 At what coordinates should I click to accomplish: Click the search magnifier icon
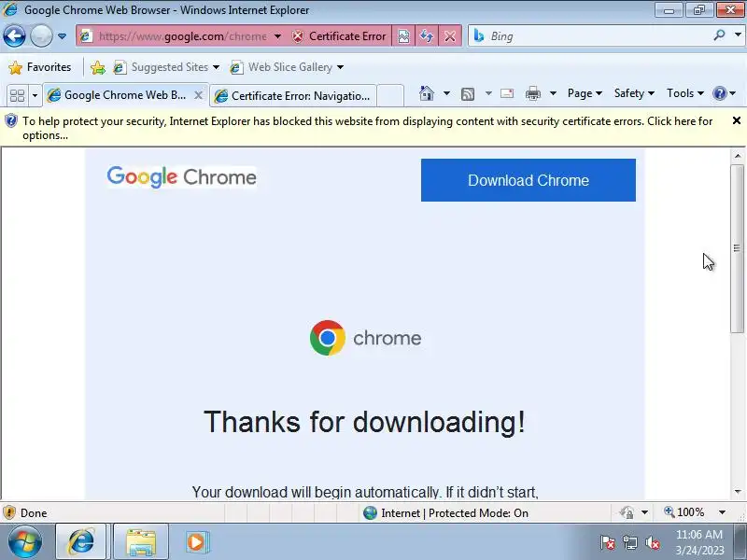click(x=719, y=35)
